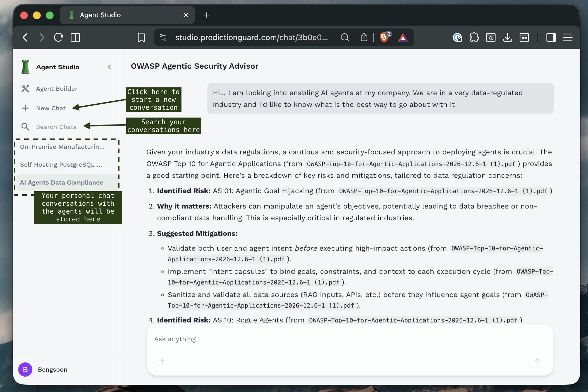This screenshot has width=588, height=392.
Task: Click the Search Chats magnifier icon
Action: click(x=25, y=127)
